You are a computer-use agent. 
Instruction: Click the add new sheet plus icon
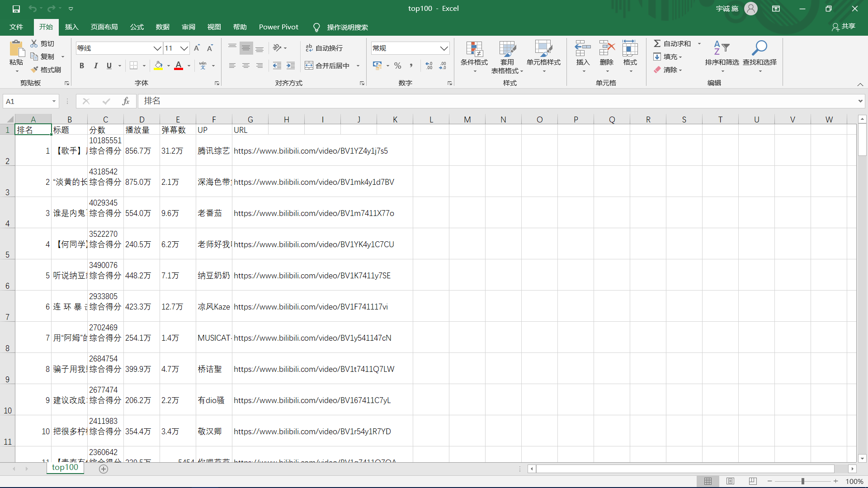[104, 469]
